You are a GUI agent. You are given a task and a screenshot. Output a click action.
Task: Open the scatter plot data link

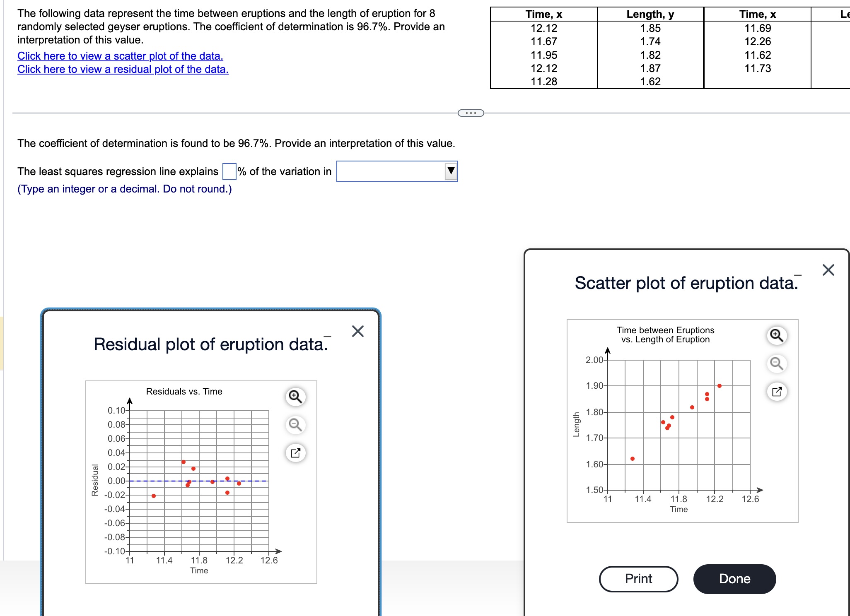[120, 56]
